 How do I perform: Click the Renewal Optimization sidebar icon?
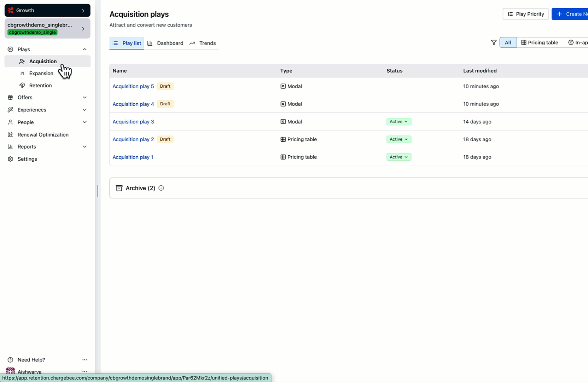click(x=10, y=135)
